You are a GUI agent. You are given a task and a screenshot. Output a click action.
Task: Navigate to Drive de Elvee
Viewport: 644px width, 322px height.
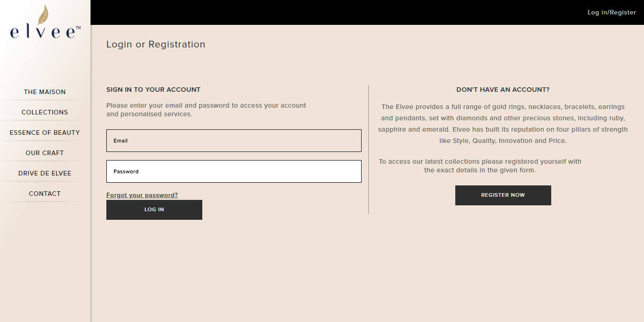[x=45, y=173]
